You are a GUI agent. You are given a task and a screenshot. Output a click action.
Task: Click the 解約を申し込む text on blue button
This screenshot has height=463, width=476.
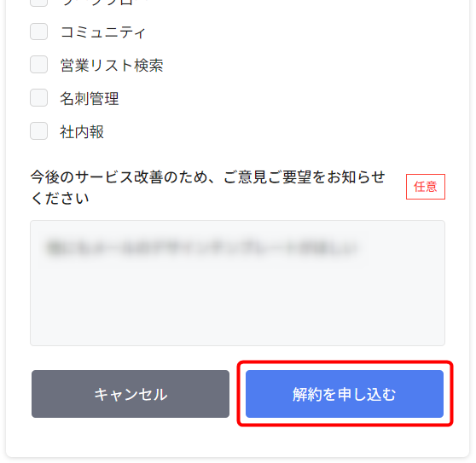[345, 395]
